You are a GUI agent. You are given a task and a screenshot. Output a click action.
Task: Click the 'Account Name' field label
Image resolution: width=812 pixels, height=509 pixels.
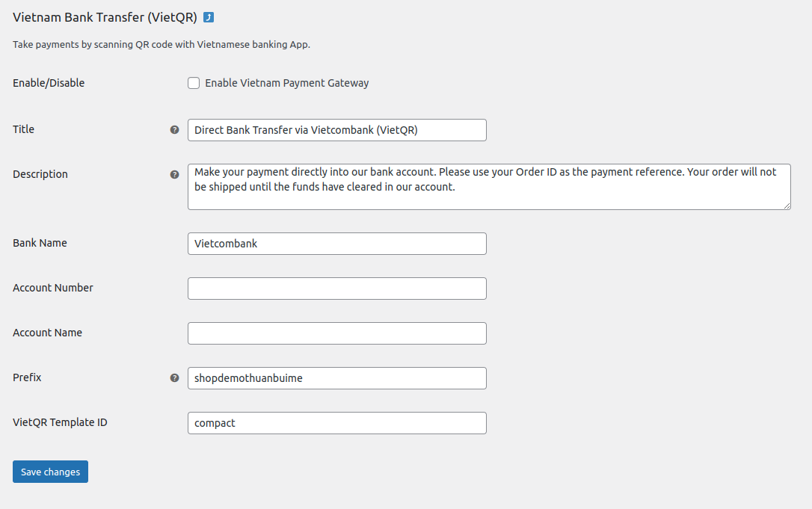[47, 333]
